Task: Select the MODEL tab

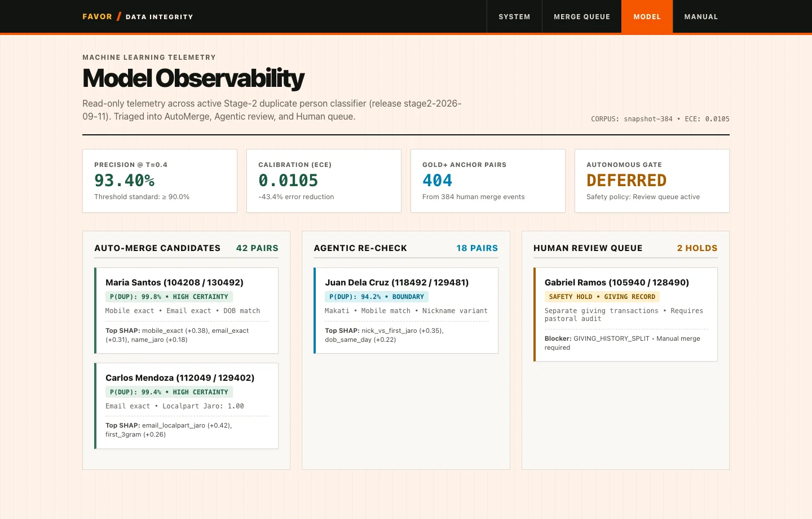Action: click(x=647, y=17)
